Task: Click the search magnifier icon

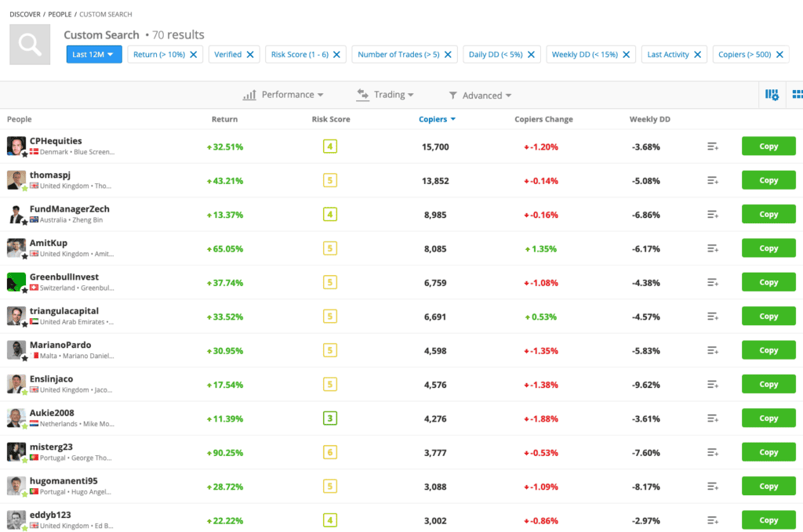Action: pos(30,45)
